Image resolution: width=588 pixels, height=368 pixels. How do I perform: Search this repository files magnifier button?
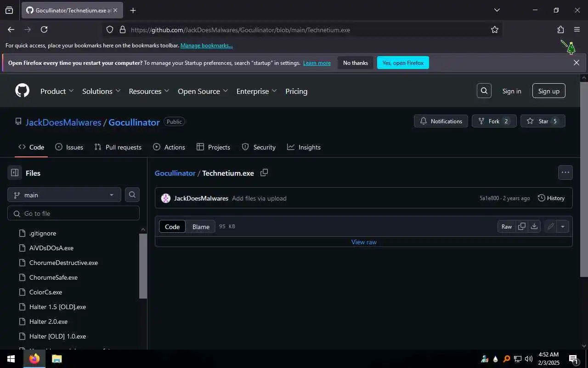tap(132, 195)
